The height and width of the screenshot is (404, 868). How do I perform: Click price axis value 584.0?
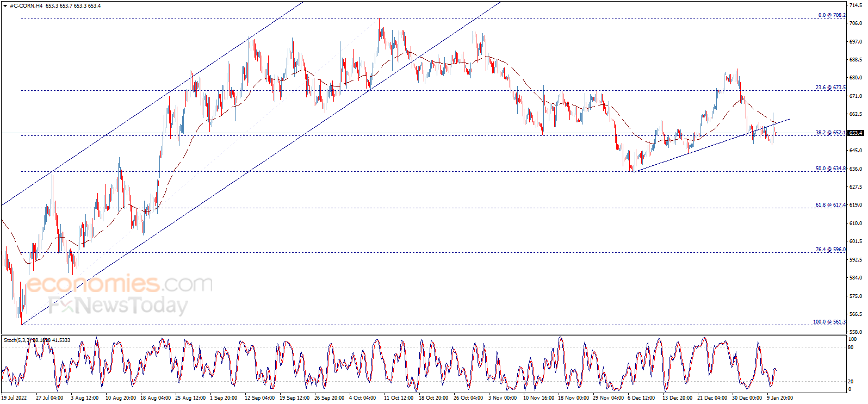(855, 278)
